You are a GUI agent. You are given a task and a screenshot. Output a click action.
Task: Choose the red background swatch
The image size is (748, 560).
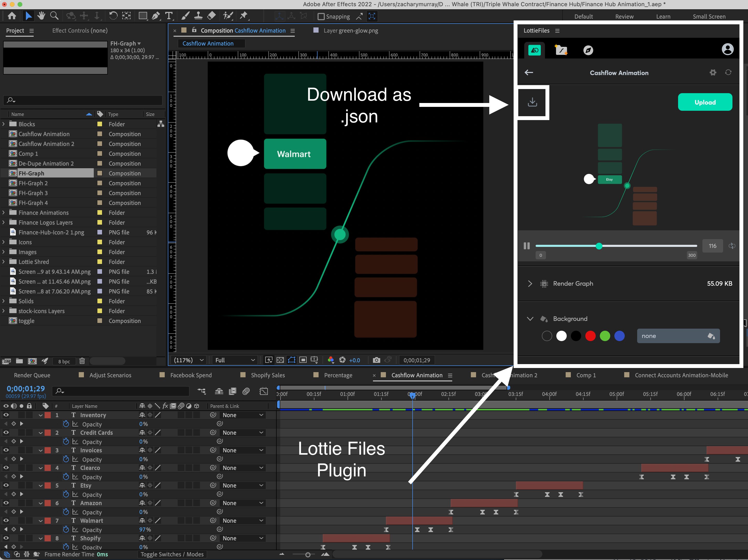(x=591, y=336)
